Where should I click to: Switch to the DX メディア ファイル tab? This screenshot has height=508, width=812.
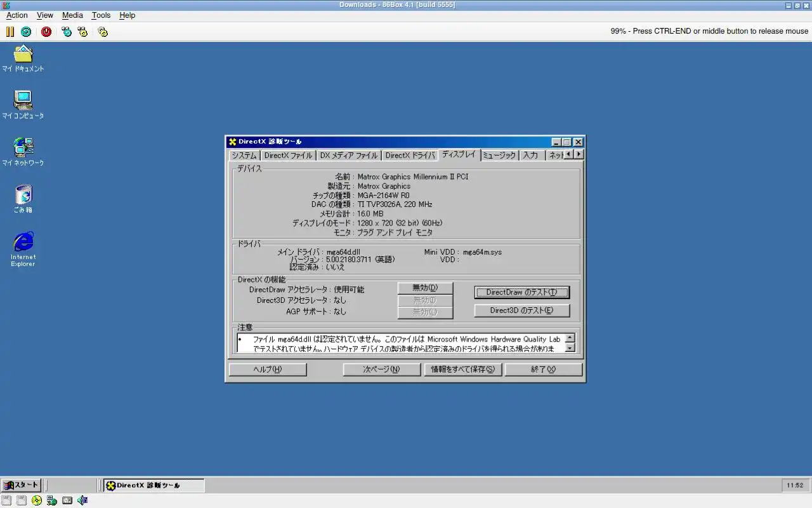pyautogui.click(x=348, y=156)
